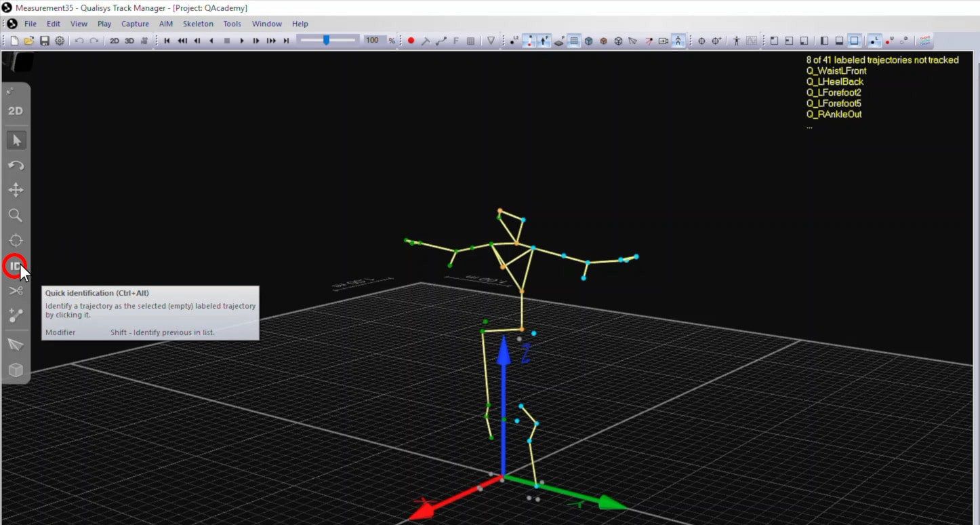Viewport: 980px width, 525px height.
Task: Toggle the blue volume cube icon
Action: [589, 41]
